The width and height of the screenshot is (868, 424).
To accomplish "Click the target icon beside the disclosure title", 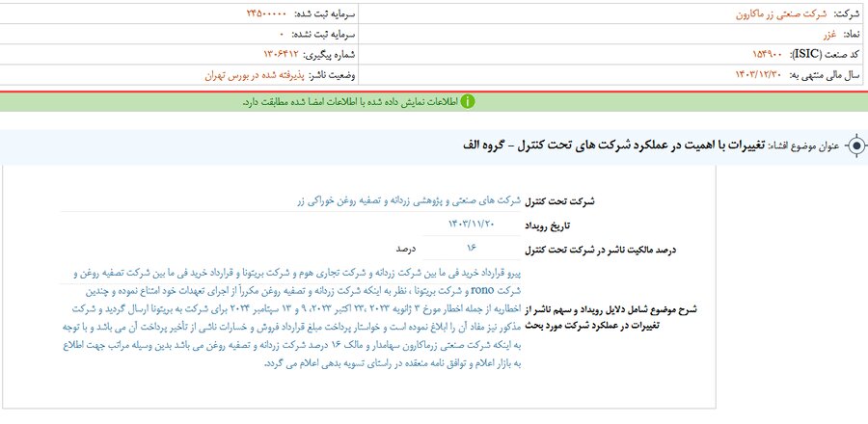I will 854,146.
